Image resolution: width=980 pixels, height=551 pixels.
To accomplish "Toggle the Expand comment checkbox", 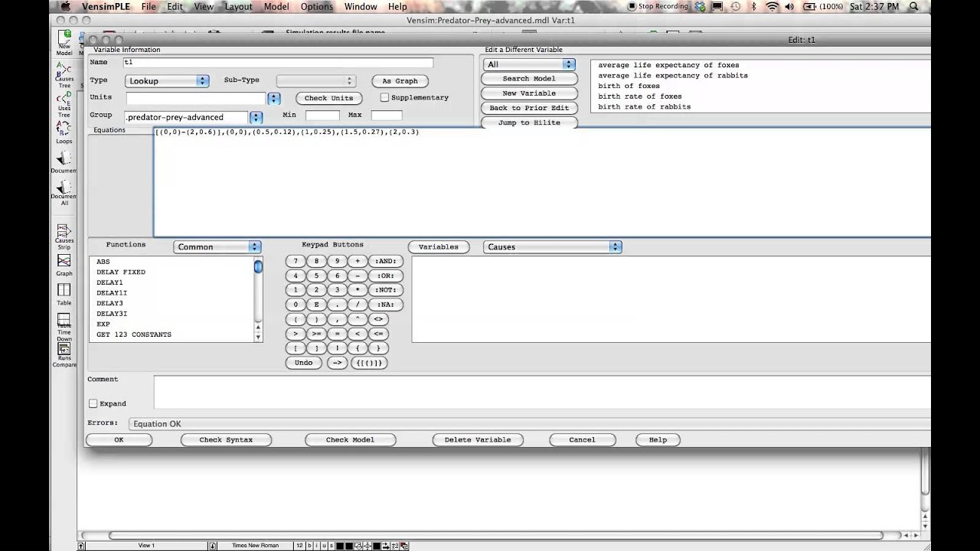I will tap(93, 403).
